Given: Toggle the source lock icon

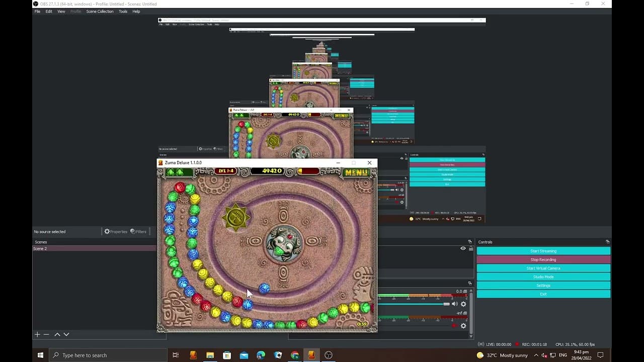Looking at the screenshot, I should [471, 248].
